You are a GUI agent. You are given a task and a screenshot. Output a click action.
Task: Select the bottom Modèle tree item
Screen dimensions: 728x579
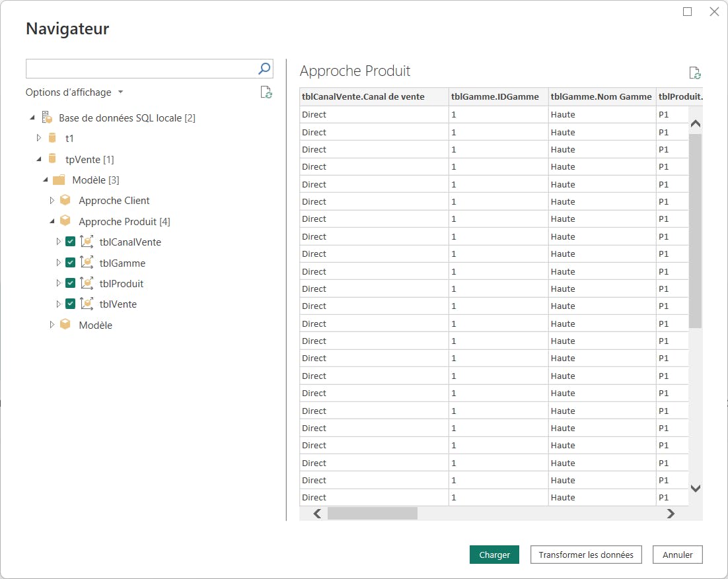tap(95, 325)
